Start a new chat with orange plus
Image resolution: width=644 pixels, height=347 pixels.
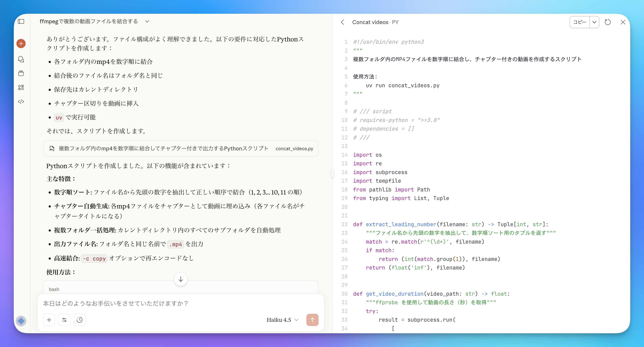[x=21, y=44]
